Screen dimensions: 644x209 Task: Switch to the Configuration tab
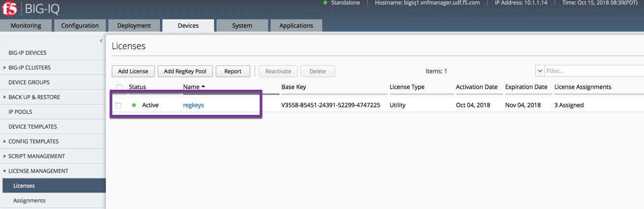pos(80,26)
